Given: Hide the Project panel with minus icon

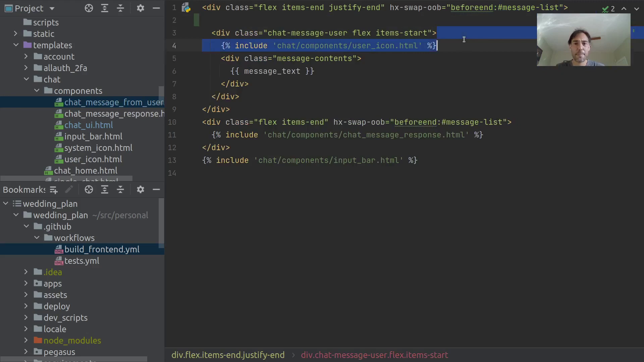Looking at the screenshot, I should [x=156, y=8].
